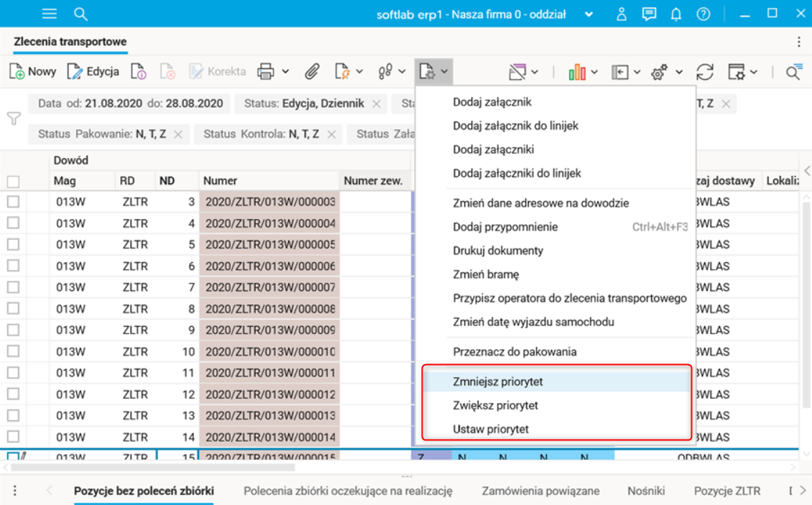Remove the Status Pakowanie filter chip
Screen dimensions: 812x505
pos(178,134)
